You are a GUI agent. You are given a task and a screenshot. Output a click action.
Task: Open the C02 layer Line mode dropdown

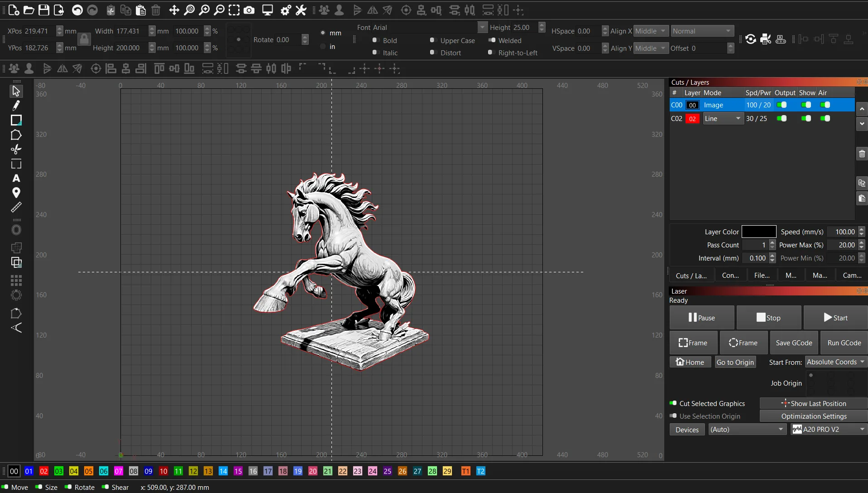pos(723,118)
